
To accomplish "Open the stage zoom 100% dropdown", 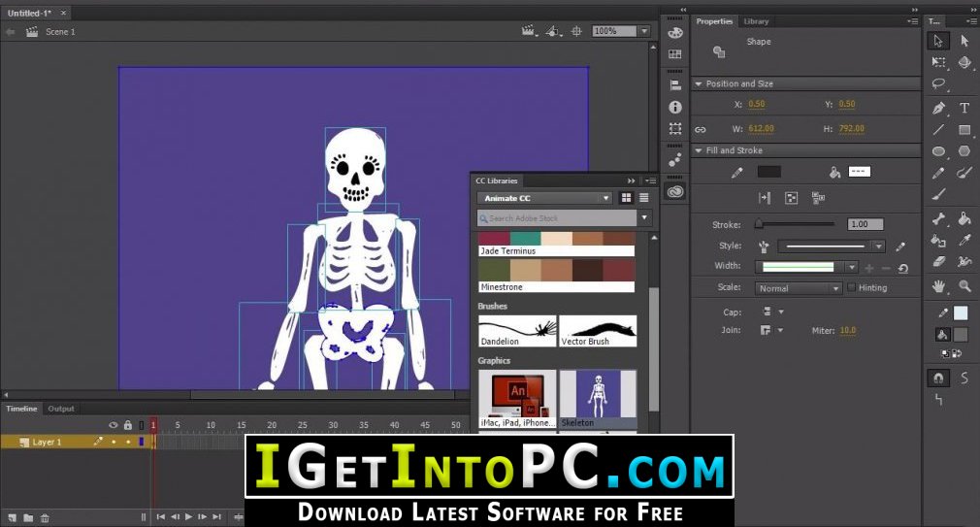I will (644, 31).
